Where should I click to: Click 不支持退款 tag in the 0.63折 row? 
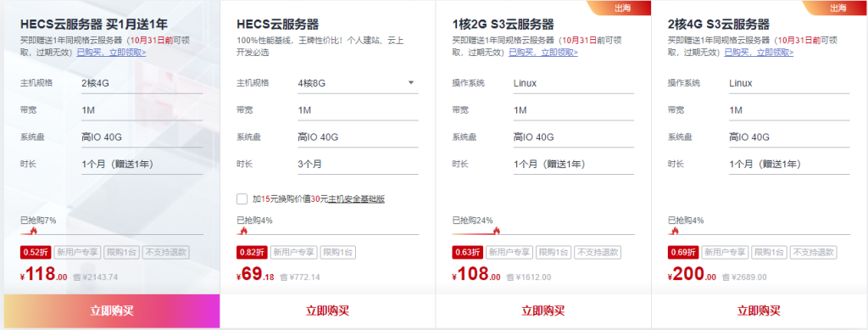pos(598,253)
